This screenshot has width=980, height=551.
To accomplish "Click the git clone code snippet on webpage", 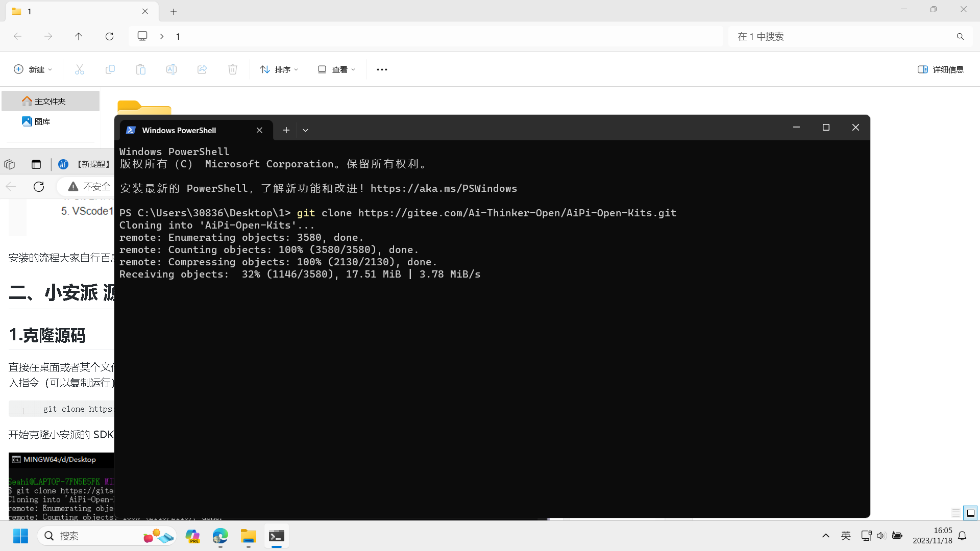I will point(78,409).
